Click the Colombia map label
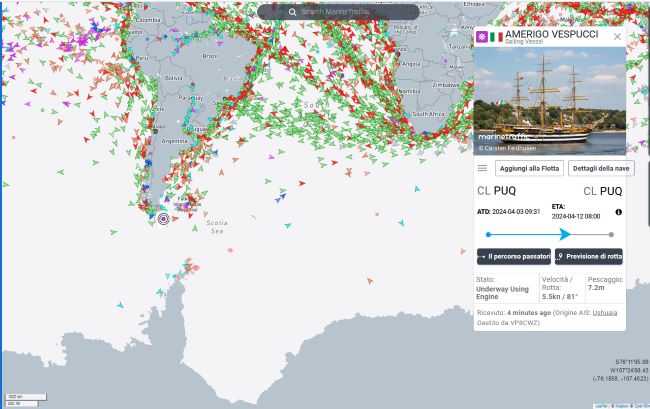 (x=148, y=20)
